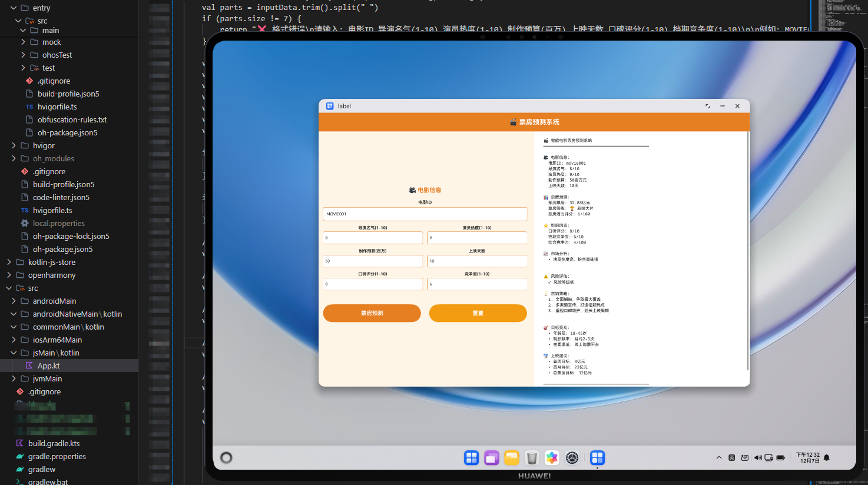868x485 pixels.
Task: Focus the 口碑评分(1-10) input field
Action: tap(373, 284)
